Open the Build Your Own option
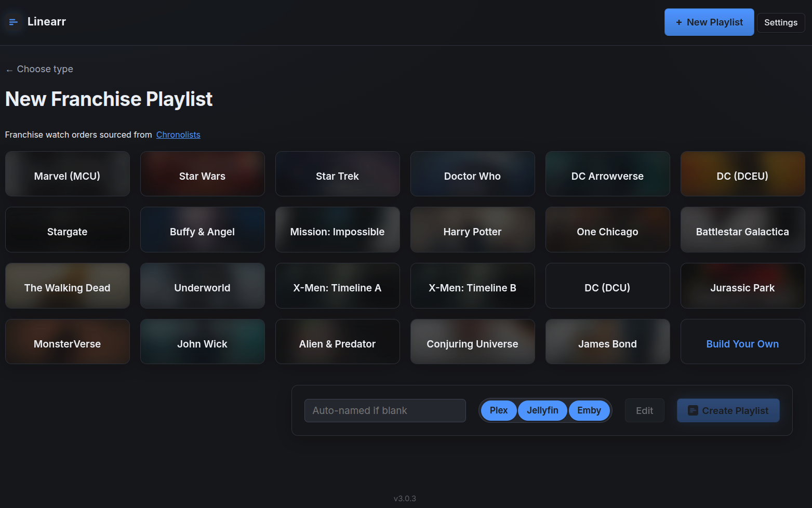Image resolution: width=812 pixels, height=508 pixels. tap(743, 342)
